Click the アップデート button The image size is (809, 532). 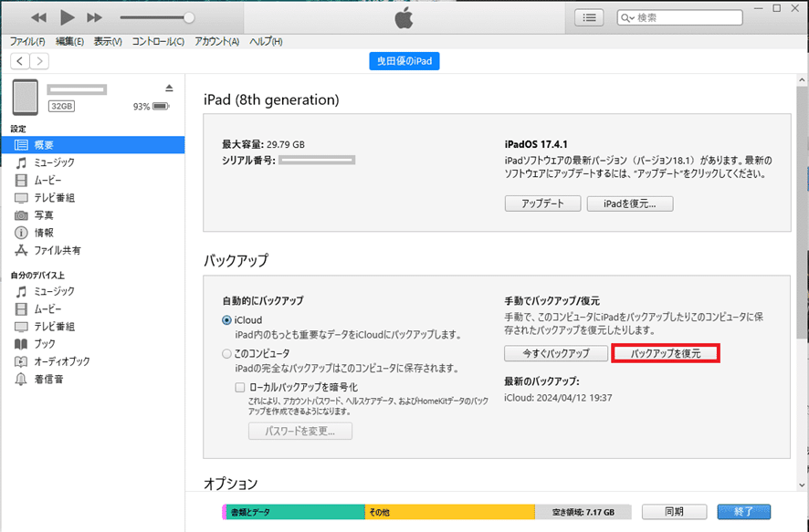click(542, 203)
